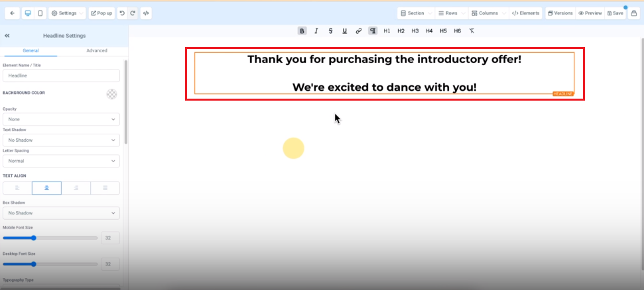This screenshot has height=290, width=644.
Task: Preview the page
Action: (590, 13)
